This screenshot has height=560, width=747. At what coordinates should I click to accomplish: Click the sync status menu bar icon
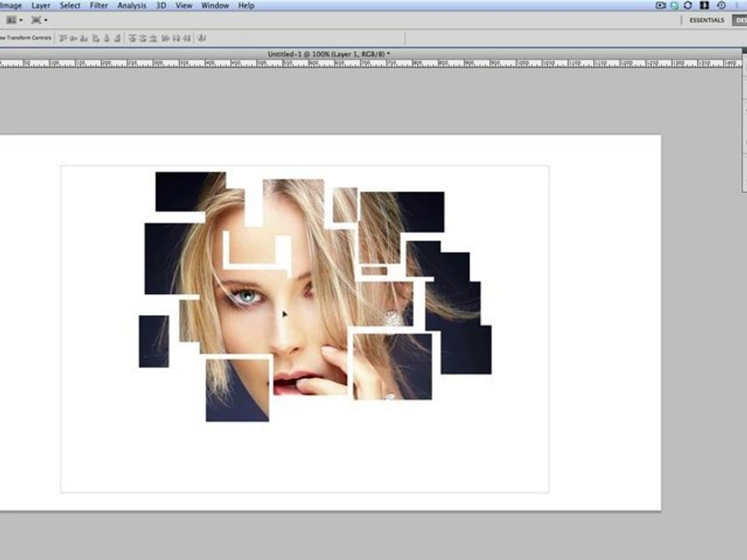[687, 5]
